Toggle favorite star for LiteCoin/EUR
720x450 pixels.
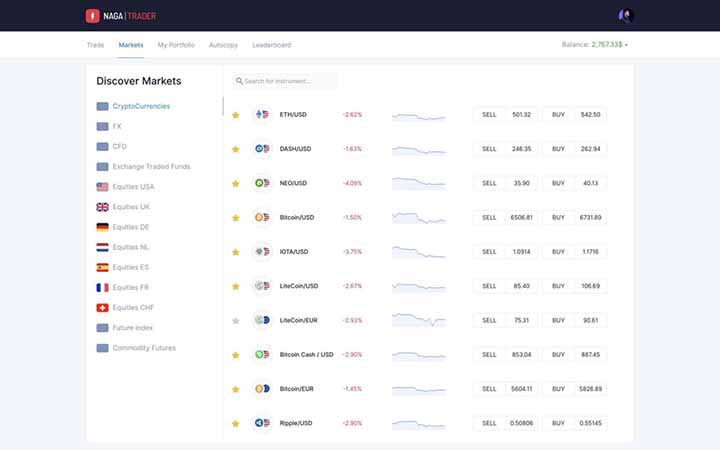coord(236,321)
